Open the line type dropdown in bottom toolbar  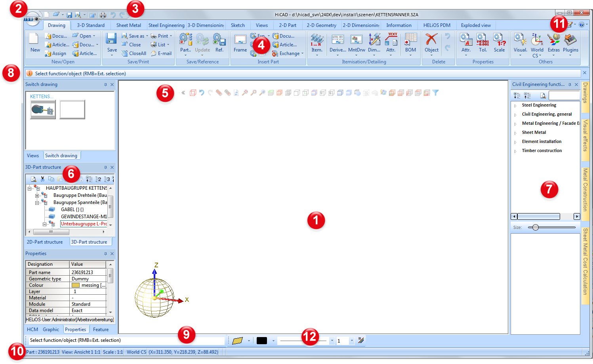332,341
